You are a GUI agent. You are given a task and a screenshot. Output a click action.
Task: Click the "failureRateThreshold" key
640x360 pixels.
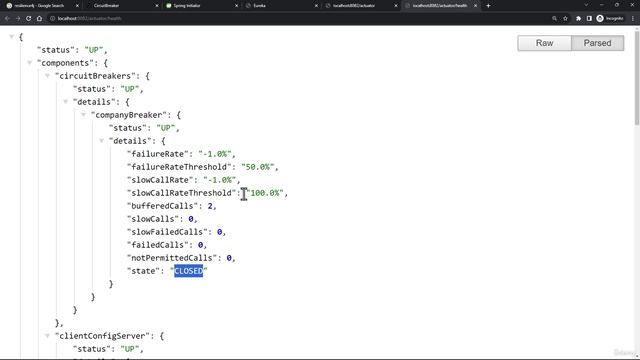point(179,167)
